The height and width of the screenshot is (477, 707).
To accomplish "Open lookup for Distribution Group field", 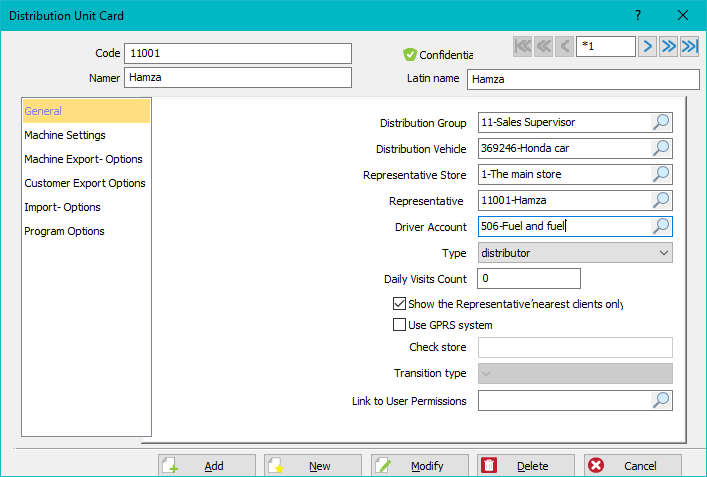I will coord(661,122).
